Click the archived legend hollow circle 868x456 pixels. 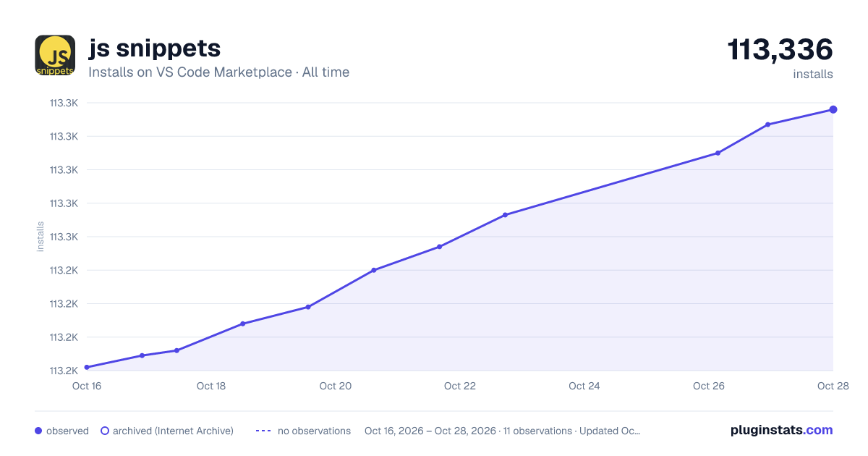pos(105,431)
